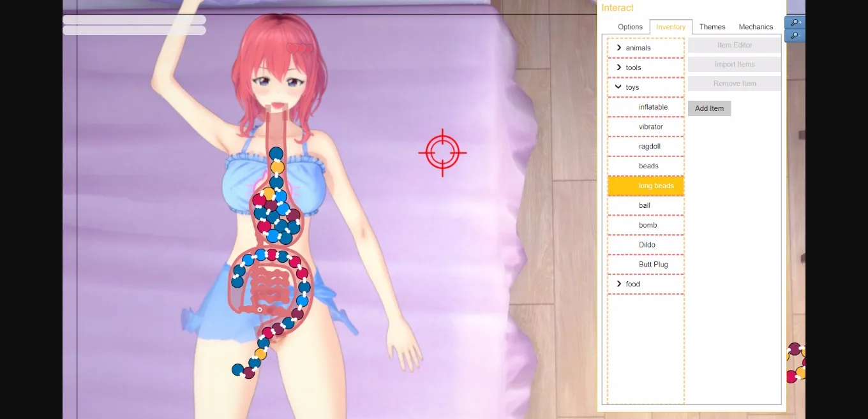Screen dimensions: 868x419
Task: Click the Add Item button
Action: click(x=708, y=108)
